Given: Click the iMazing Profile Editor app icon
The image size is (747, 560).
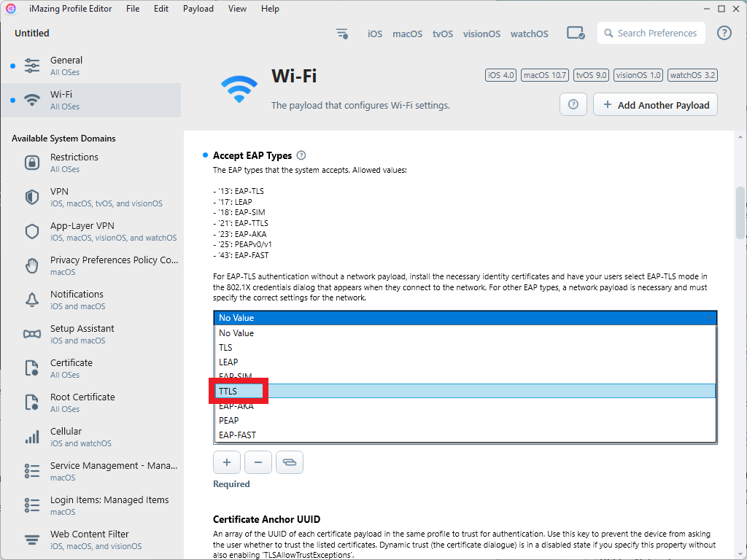Looking at the screenshot, I should pyautogui.click(x=11, y=9).
